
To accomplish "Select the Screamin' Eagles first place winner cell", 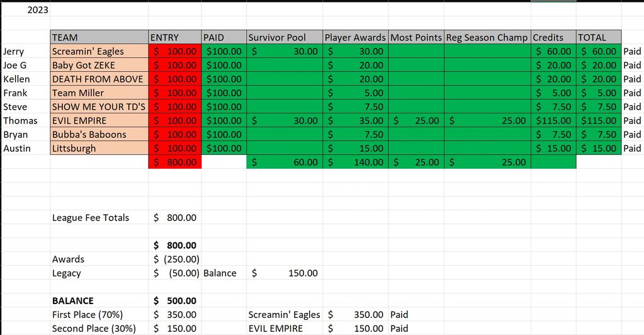I will 285,315.
